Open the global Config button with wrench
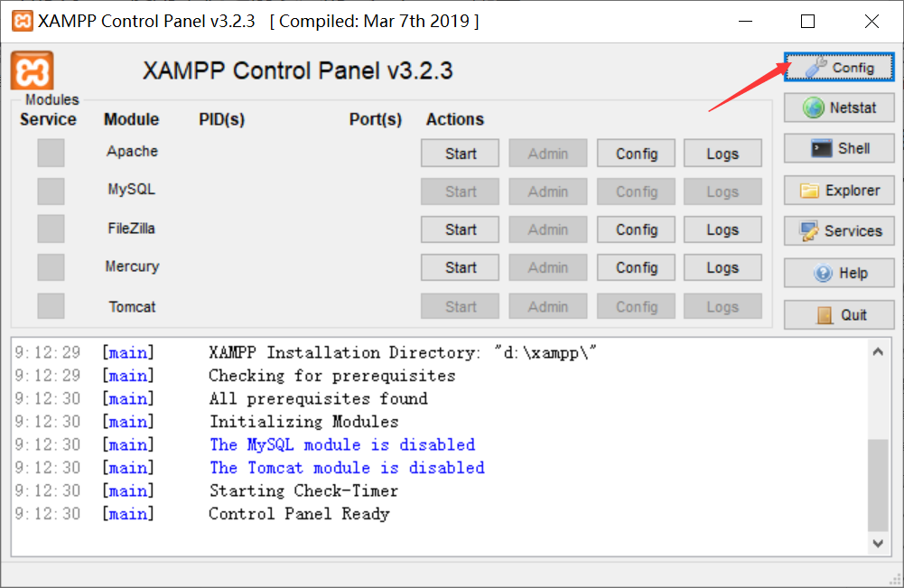The width and height of the screenshot is (904, 588). point(839,68)
